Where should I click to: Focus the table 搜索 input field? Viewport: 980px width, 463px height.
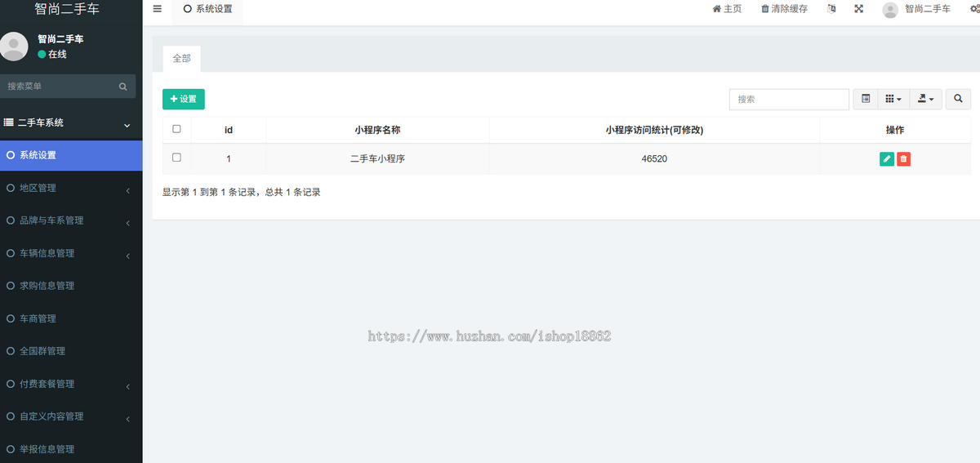point(789,99)
